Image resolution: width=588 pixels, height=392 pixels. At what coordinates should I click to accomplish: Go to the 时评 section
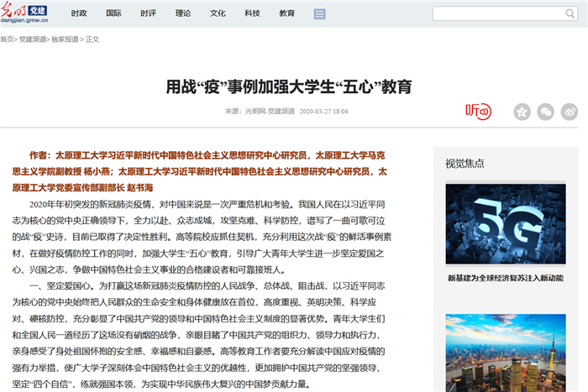pos(148,14)
